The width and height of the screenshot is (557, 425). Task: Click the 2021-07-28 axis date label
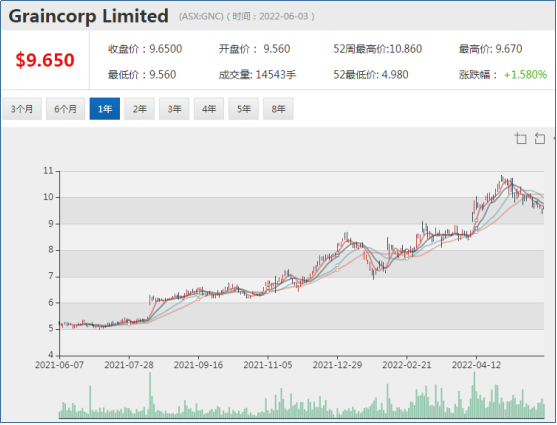129,365
